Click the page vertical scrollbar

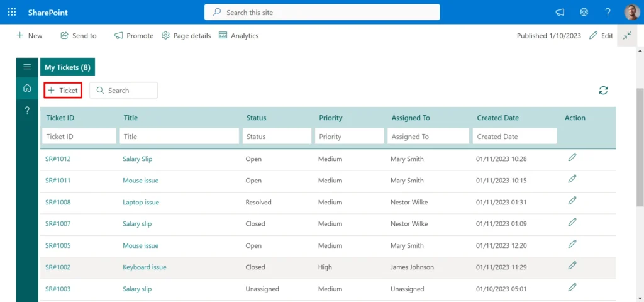(x=640, y=147)
